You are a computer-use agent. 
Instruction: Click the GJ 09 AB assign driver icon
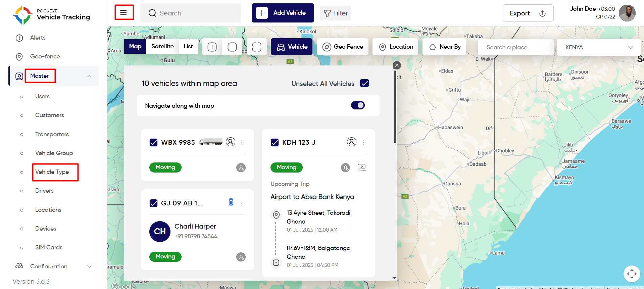click(x=241, y=257)
